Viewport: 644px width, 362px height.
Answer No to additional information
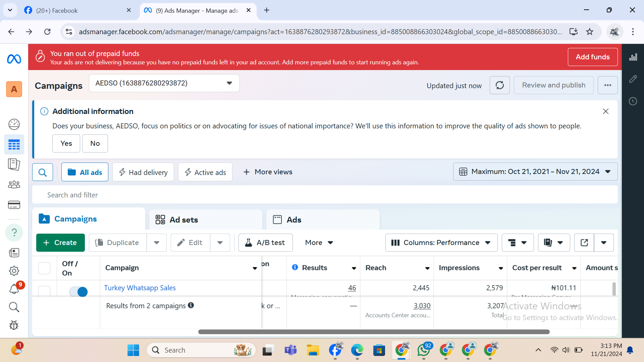coord(95,143)
